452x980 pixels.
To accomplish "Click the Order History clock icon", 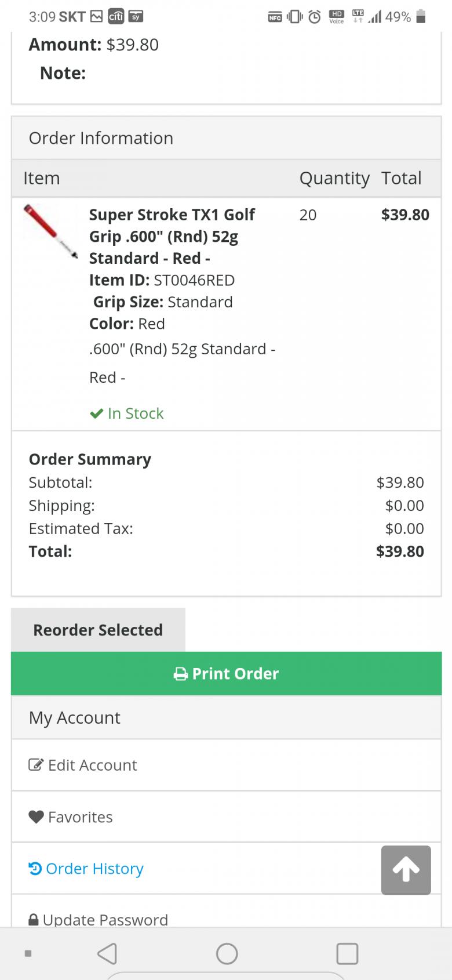I will [x=35, y=869].
